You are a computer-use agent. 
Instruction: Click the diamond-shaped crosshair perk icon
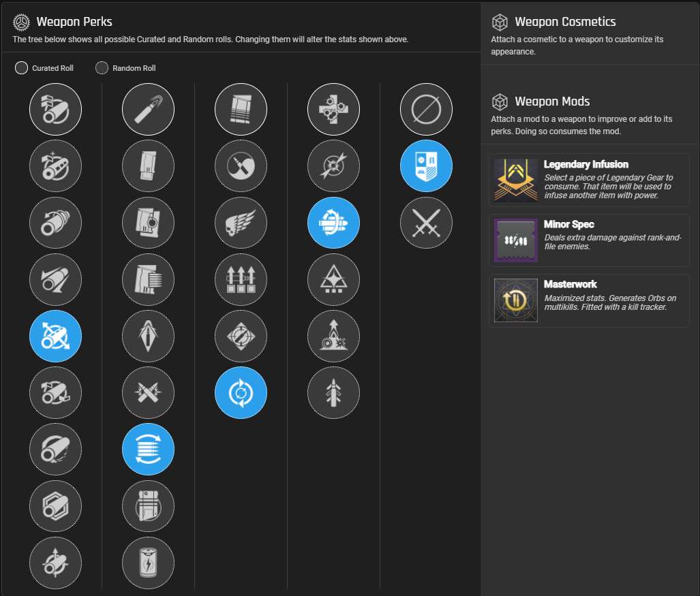(x=241, y=336)
